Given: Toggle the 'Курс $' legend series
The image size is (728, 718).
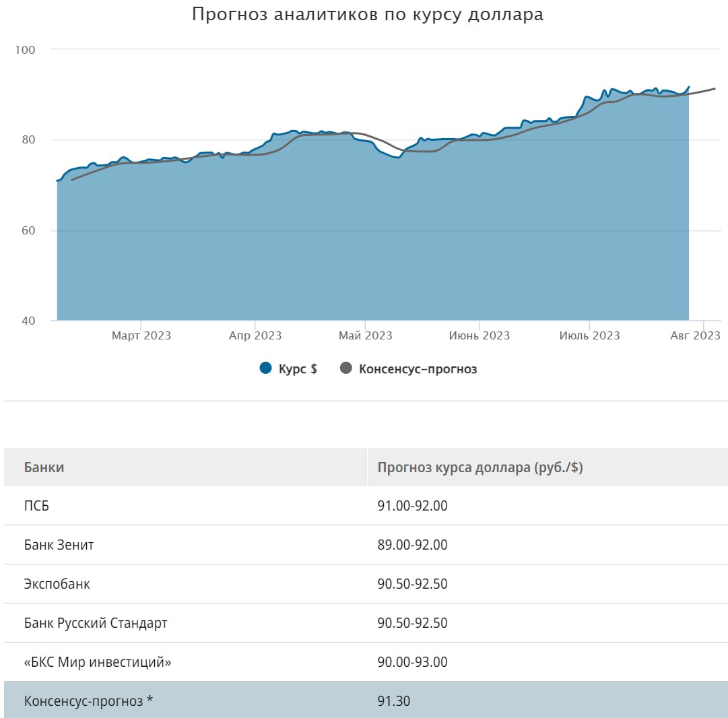Looking at the screenshot, I should tap(297, 369).
